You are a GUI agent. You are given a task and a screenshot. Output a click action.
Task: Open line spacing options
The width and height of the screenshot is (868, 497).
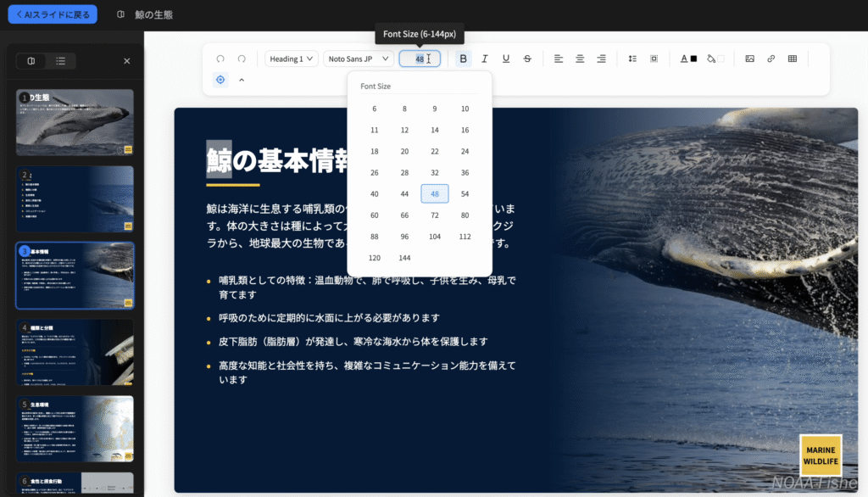pyautogui.click(x=632, y=59)
